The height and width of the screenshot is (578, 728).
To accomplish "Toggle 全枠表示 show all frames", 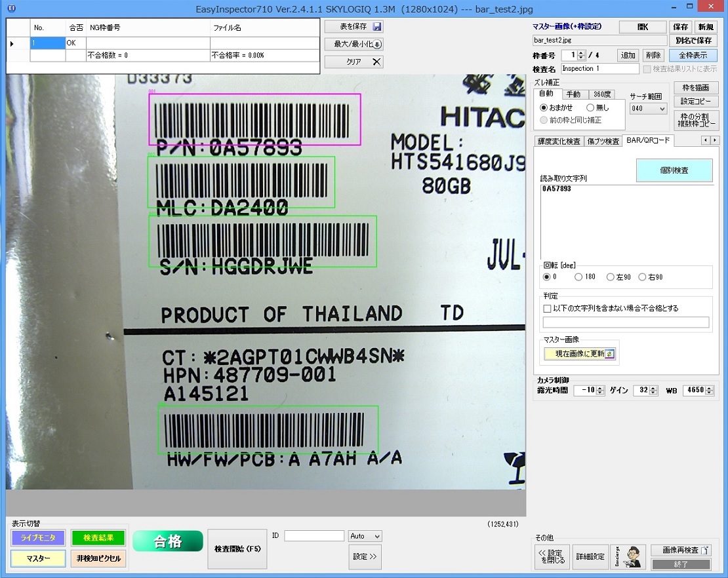I will click(693, 55).
